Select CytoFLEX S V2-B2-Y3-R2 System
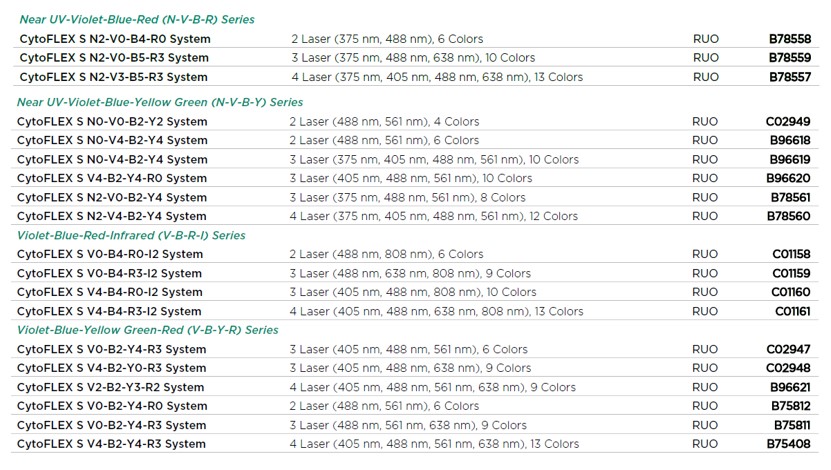The image size is (831, 470). [x=111, y=387]
